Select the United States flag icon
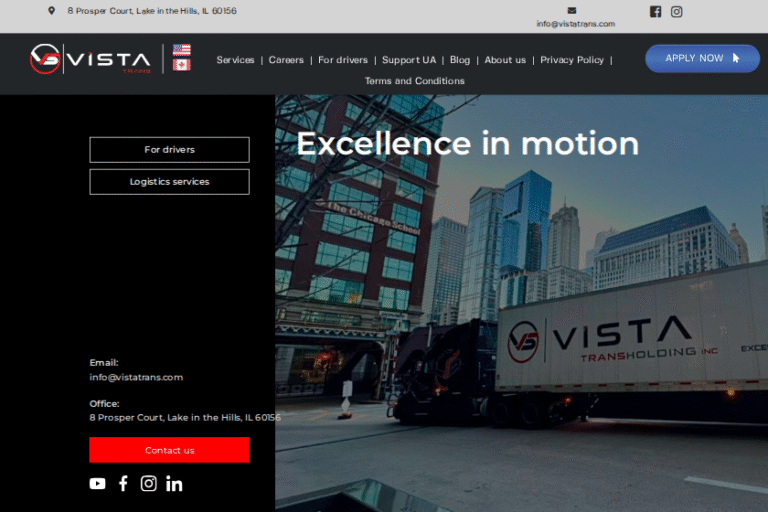 [181, 50]
